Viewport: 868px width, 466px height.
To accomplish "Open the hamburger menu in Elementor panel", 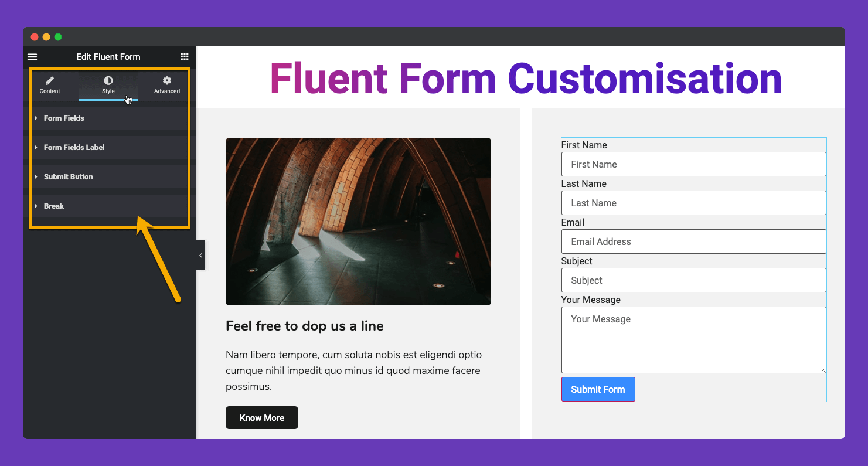I will pyautogui.click(x=32, y=57).
